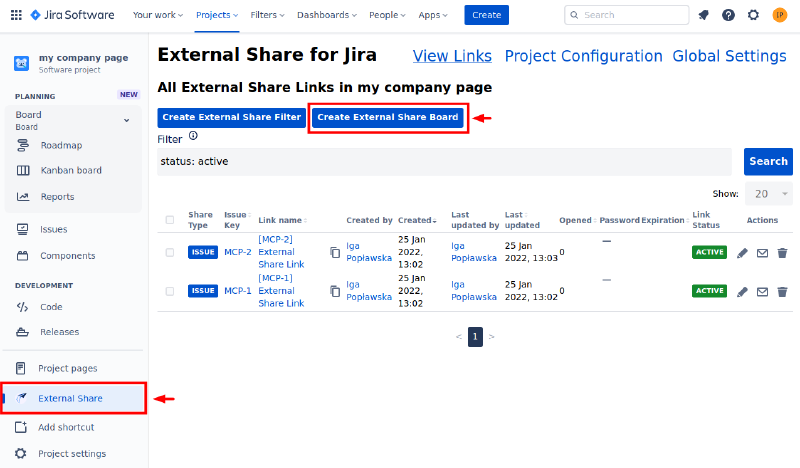This screenshot has height=468, width=800.
Task: Click the top bar Search field
Action: pyautogui.click(x=627, y=15)
